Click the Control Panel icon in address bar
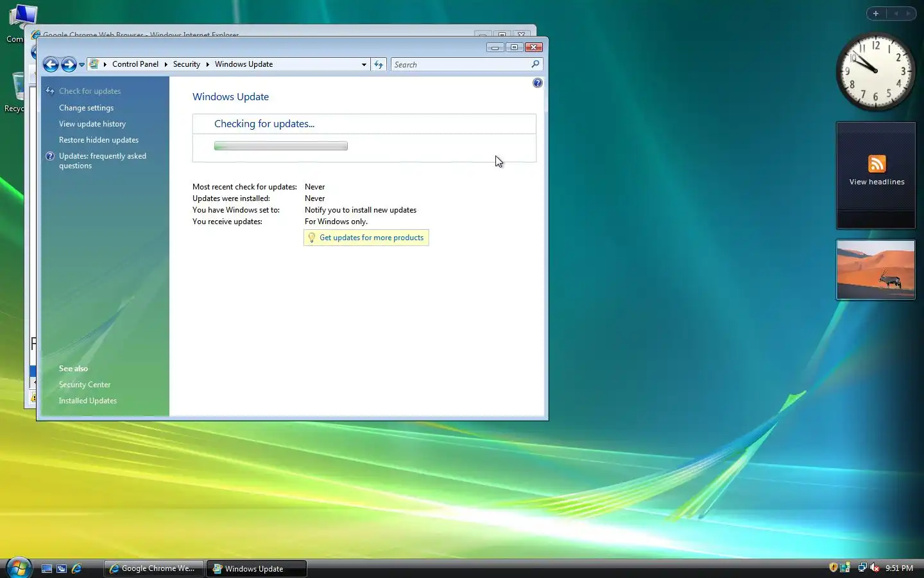The width and height of the screenshot is (924, 578). coord(94,64)
